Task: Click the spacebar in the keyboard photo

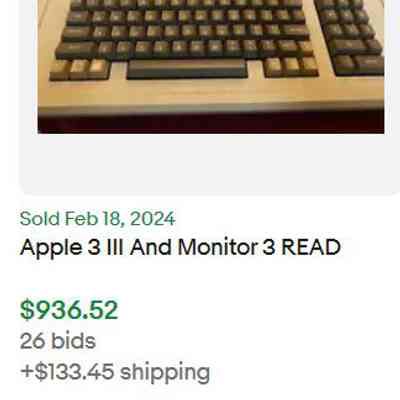Action: click(x=187, y=69)
